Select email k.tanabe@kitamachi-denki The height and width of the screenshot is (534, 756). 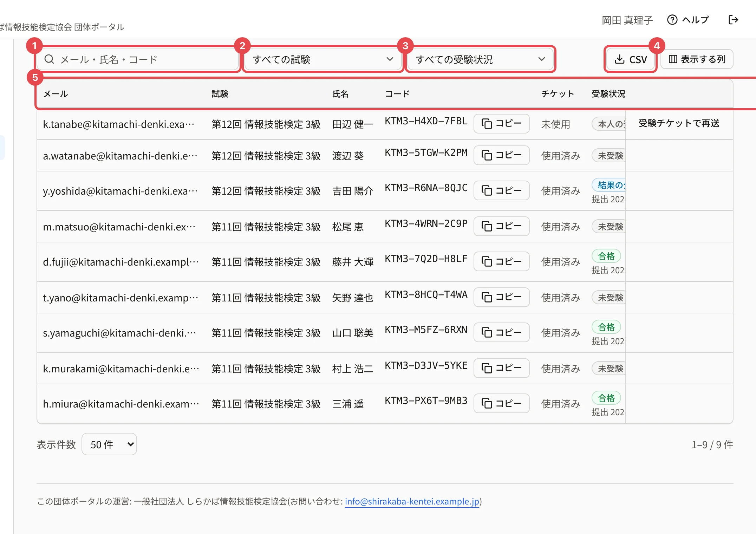(119, 124)
